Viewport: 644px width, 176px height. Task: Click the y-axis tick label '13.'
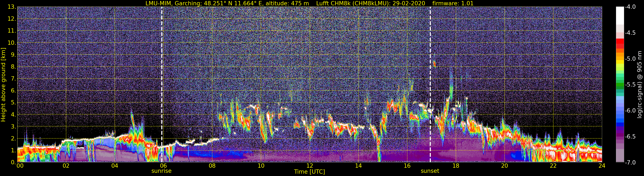12,7
